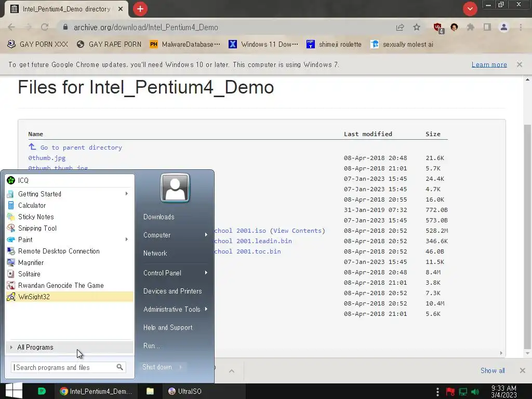The image size is (532, 399).
Task: Open Remote Desktop Connection
Action: (x=70, y=251)
